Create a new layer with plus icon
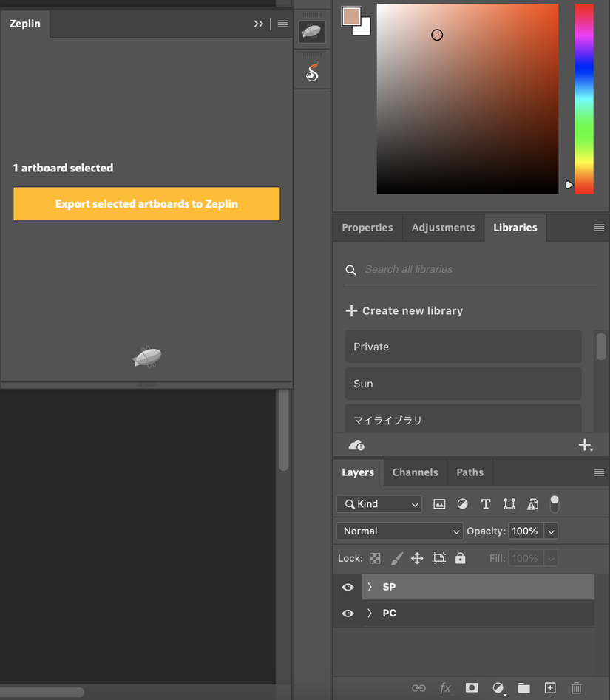The height and width of the screenshot is (700, 610). tap(550, 687)
